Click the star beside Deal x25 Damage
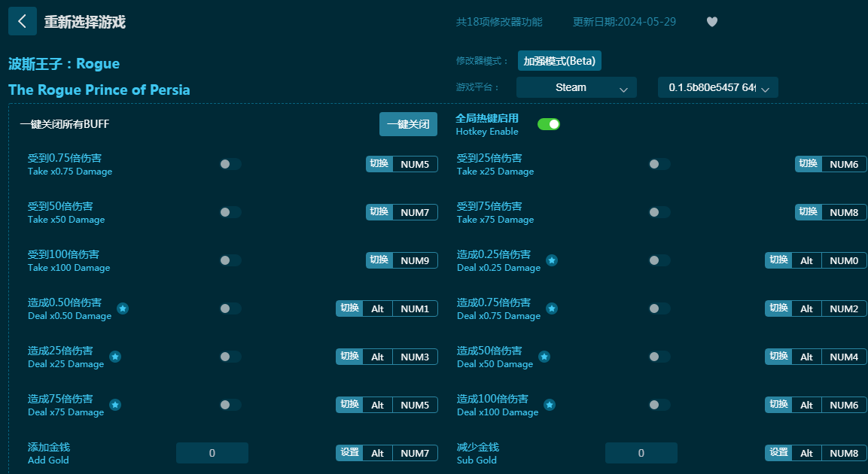 point(115,357)
